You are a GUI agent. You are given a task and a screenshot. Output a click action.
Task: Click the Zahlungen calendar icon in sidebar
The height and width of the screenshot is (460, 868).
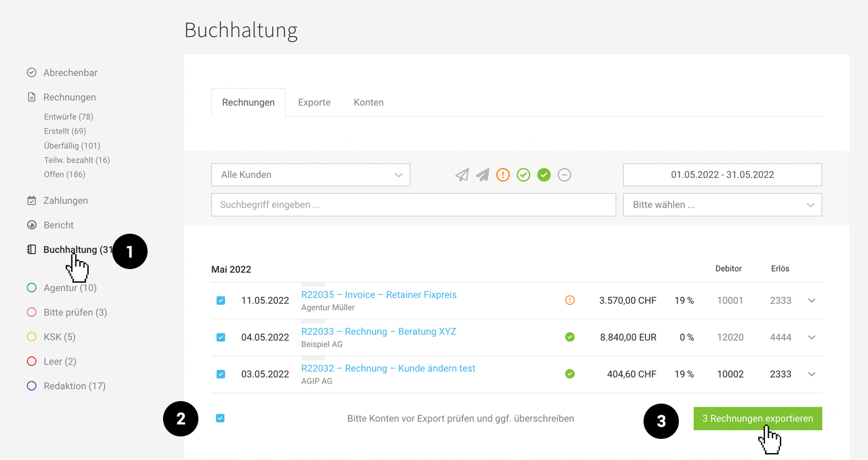click(x=32, y=201)
